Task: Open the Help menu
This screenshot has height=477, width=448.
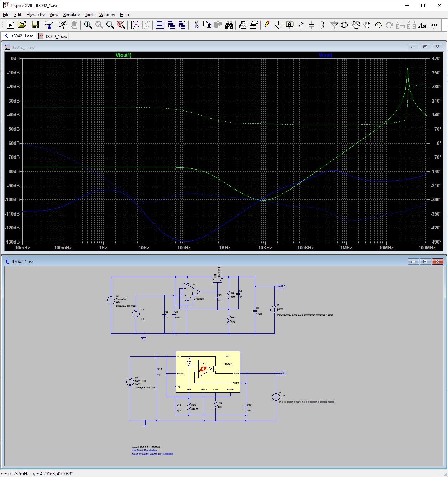Action: 124,15
